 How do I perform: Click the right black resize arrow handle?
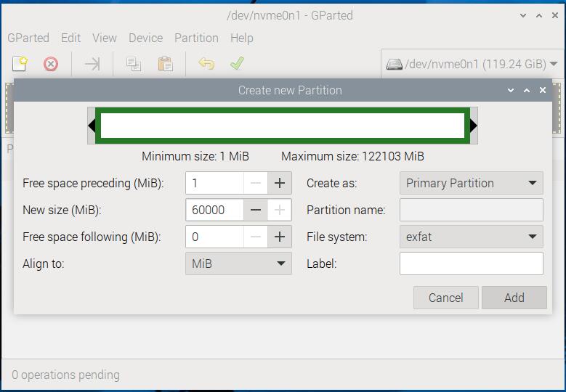[474, 126]
